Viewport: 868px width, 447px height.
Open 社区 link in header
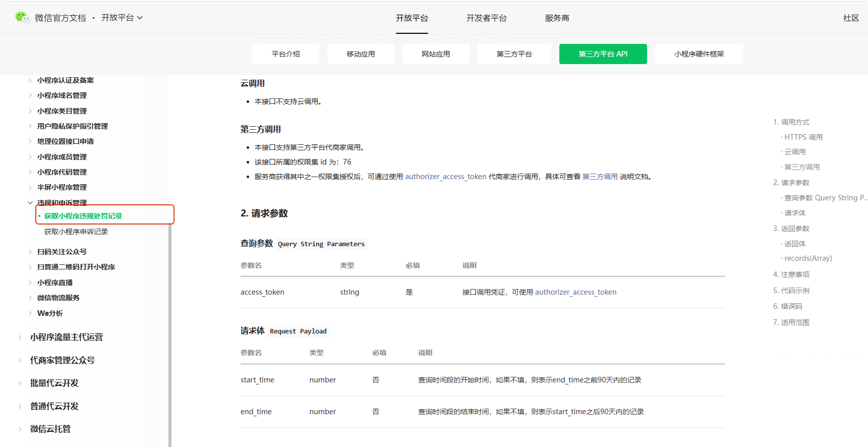(851, 18)
